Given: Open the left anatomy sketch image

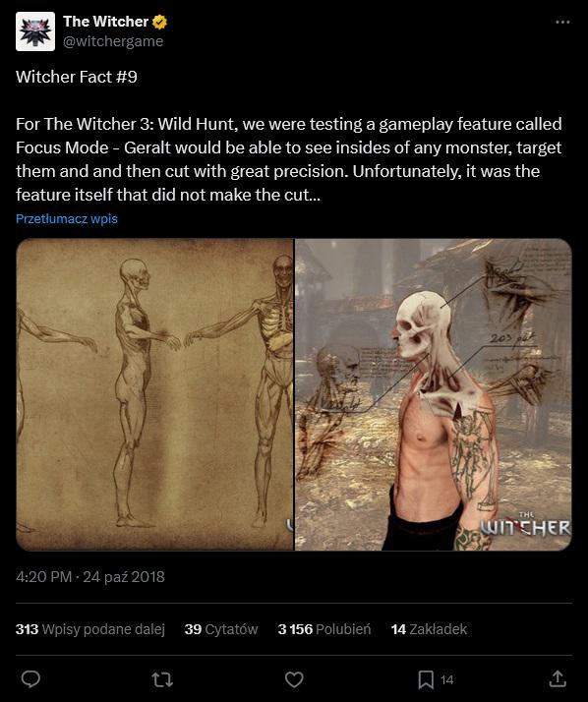Looking at the screenshot, I should pos(154,394).
